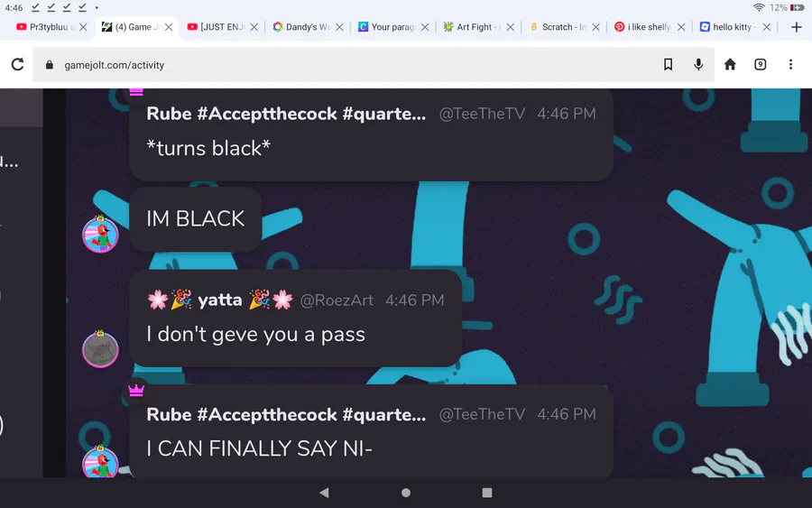Screen dimensions: 812x508
Task: Tap the Android back navigation triangle
Action: [324, 493]
